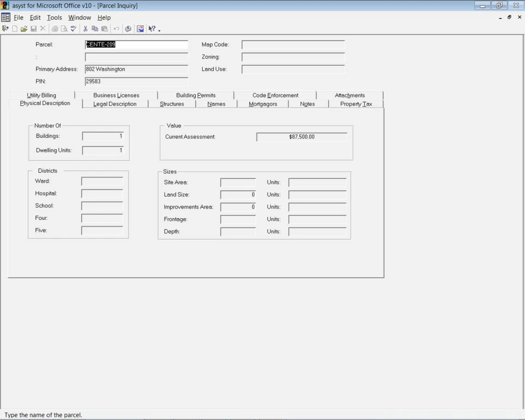Click the Five district field
This screenshot has height=420, width=525.
[102, 230]
